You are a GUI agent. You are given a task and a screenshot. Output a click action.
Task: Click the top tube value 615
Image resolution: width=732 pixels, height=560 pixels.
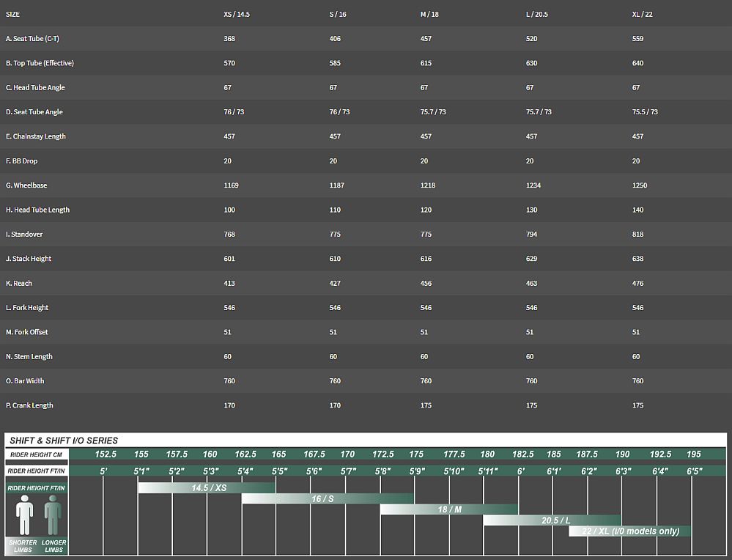(x=426, y=63)
